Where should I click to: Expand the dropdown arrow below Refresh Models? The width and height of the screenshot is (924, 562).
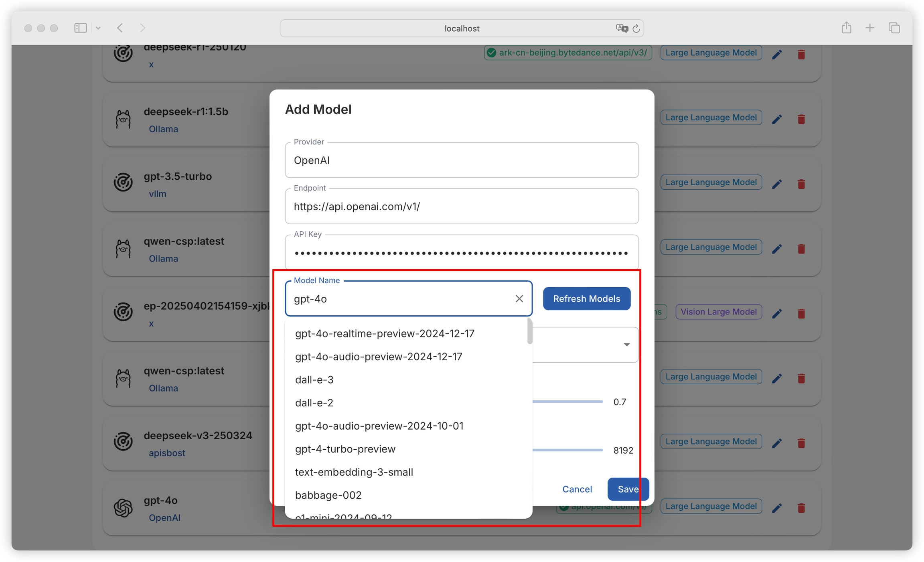pyautogui.click(x=626, y=345)
